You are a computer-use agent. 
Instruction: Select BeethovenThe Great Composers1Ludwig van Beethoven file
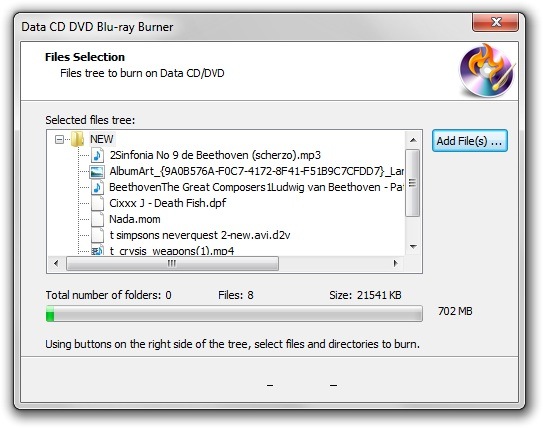coord(256,187)
